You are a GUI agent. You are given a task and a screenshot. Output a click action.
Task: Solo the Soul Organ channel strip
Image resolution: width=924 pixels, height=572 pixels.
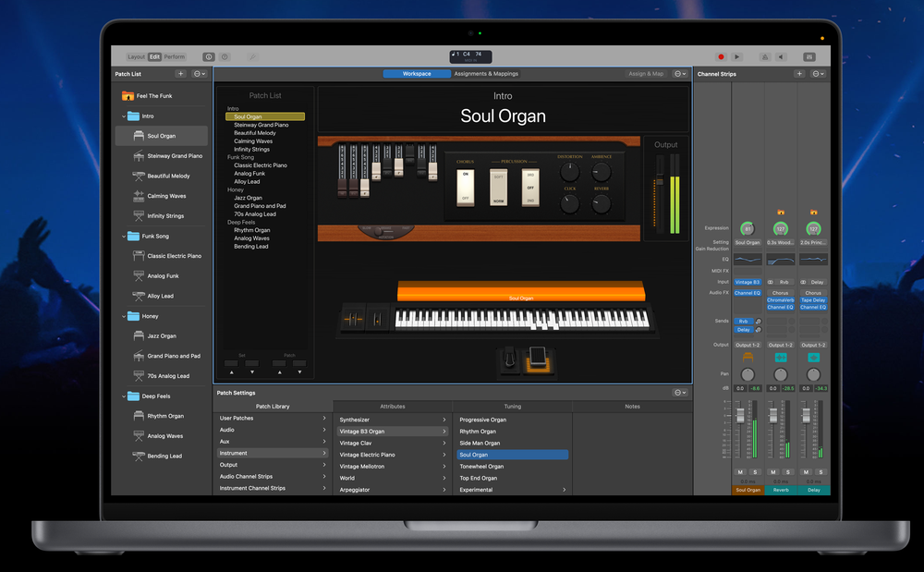[x=755, y=472]
